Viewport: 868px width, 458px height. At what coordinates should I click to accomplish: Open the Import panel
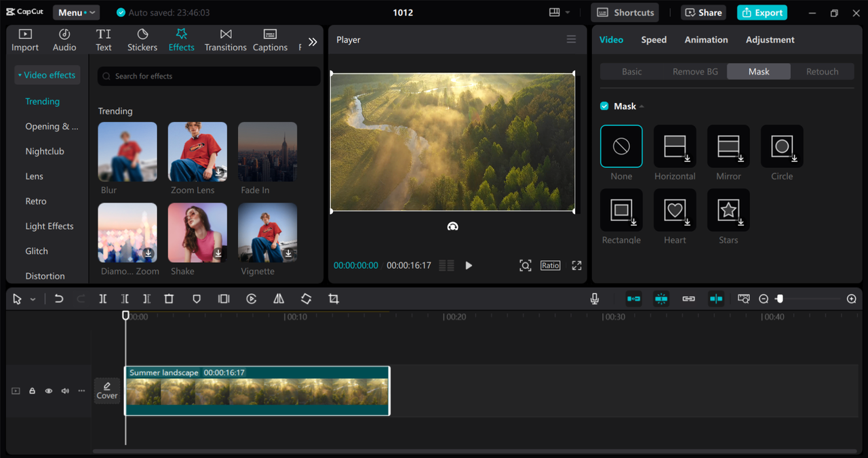[x=25, y=40]
